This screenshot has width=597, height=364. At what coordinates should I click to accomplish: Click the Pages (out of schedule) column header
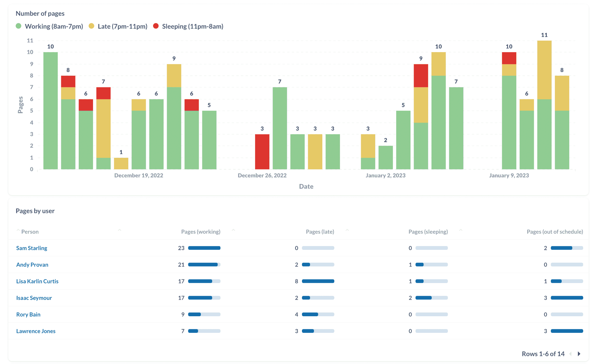(554, 232)
